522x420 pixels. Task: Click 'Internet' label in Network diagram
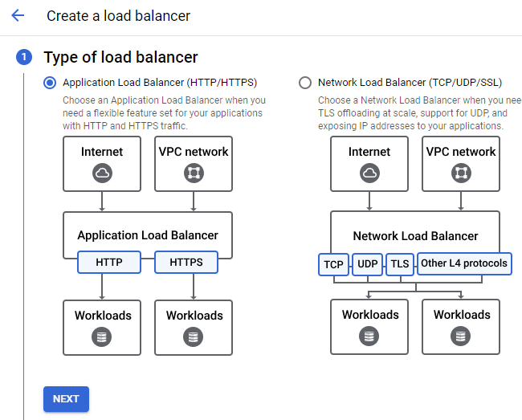369,152
